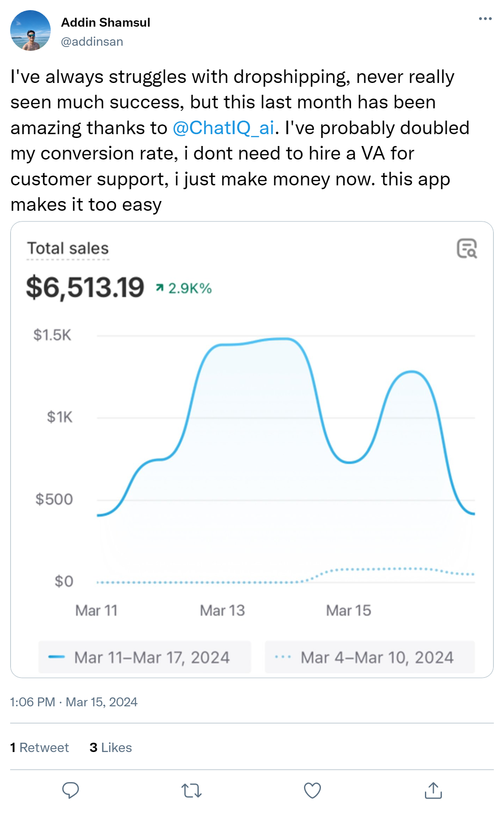Click the reply speech bubble icon

pos(71,790)
